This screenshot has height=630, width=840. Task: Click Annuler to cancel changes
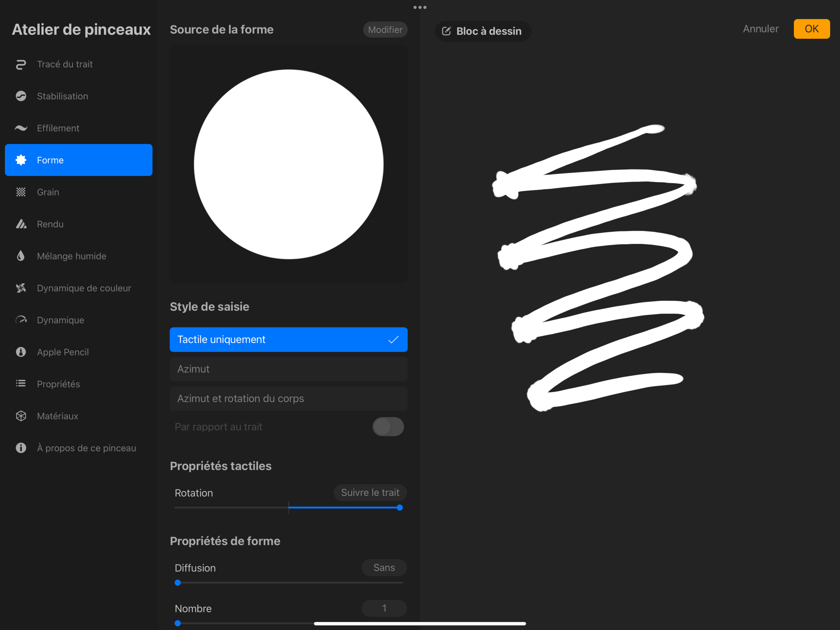pyautogui.click(x=760, y=29)
